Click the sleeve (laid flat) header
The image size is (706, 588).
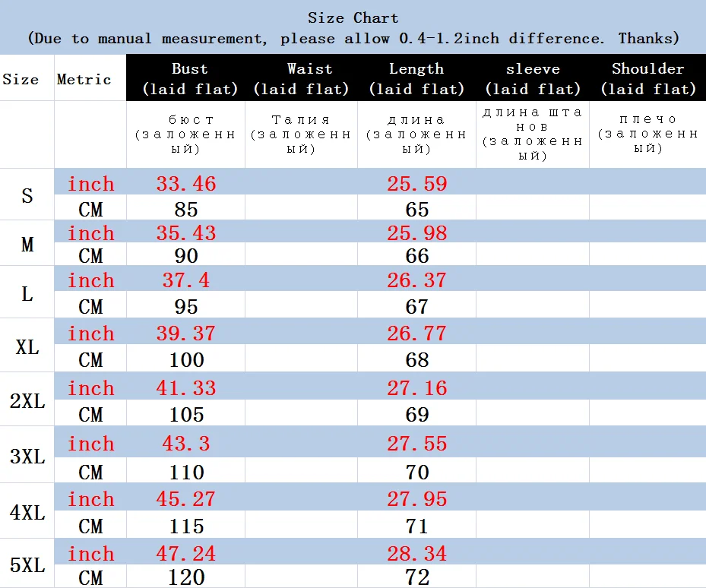(533, 79)
